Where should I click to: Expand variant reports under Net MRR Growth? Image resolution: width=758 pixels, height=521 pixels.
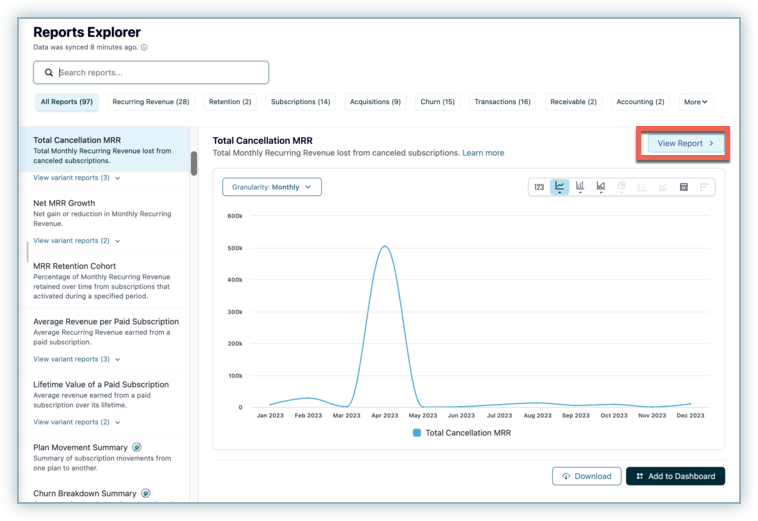77,241
